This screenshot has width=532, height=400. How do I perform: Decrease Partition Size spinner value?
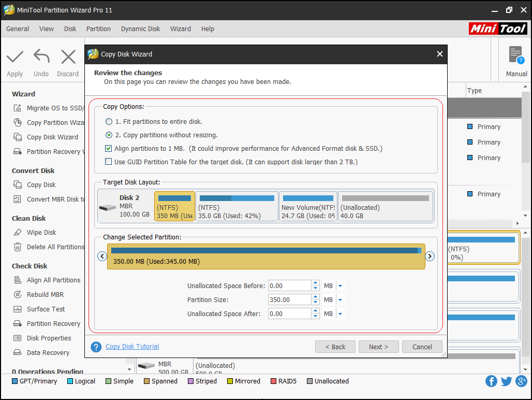point(316,303)
